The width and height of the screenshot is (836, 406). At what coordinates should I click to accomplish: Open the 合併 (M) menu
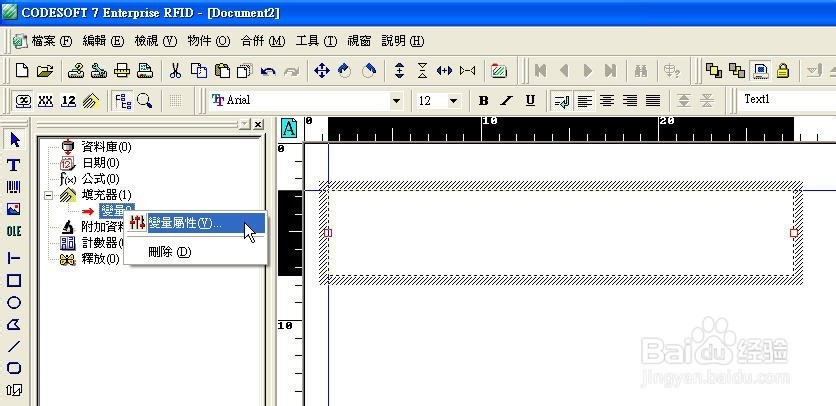pos(263,41)
